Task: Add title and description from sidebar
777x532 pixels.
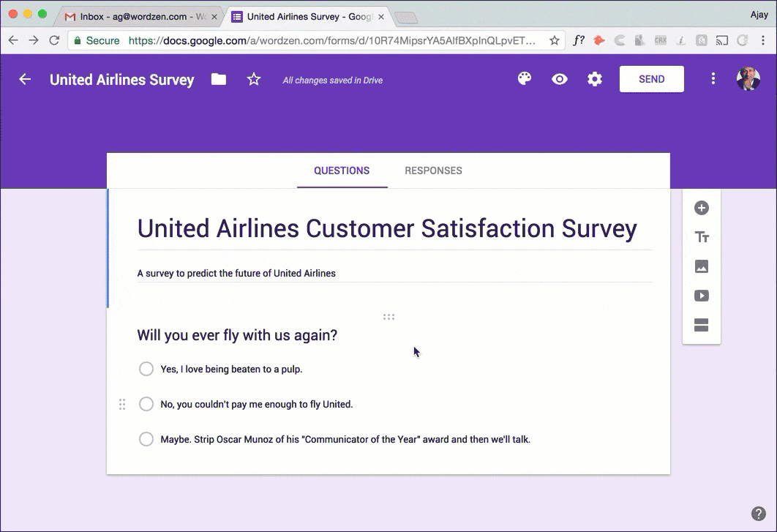Action: pos(701,237)
